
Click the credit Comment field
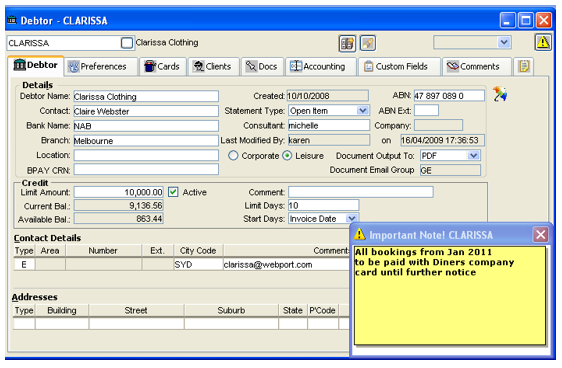(361, 192)
